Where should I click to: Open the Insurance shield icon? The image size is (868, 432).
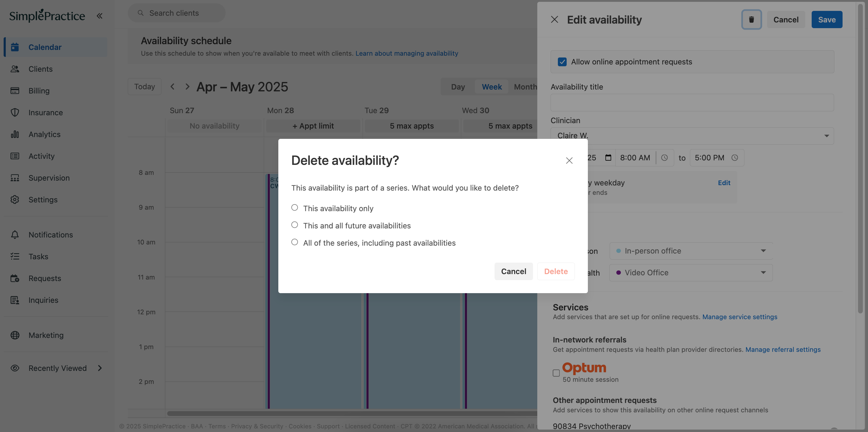click(x=15, y=112)
